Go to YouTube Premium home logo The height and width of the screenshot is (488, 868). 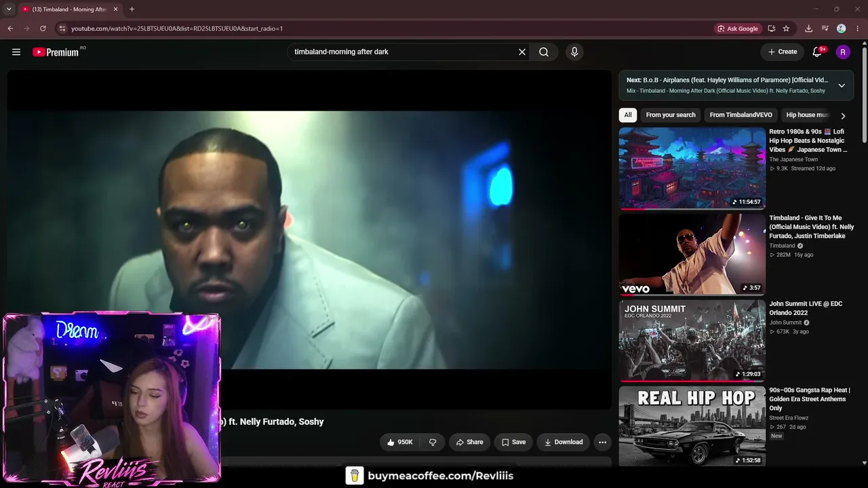tap(56, 52)
